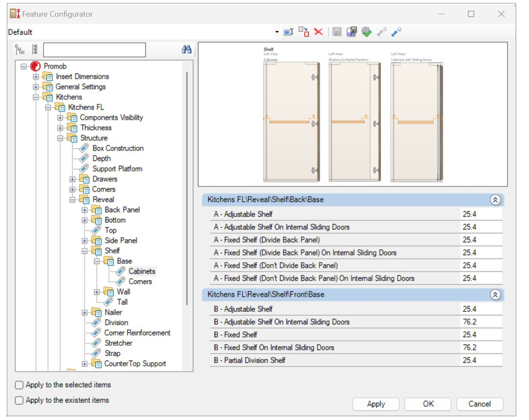Select the Box Construction tree item
This screenshot has width=529, height=420.
coord(118,148)
